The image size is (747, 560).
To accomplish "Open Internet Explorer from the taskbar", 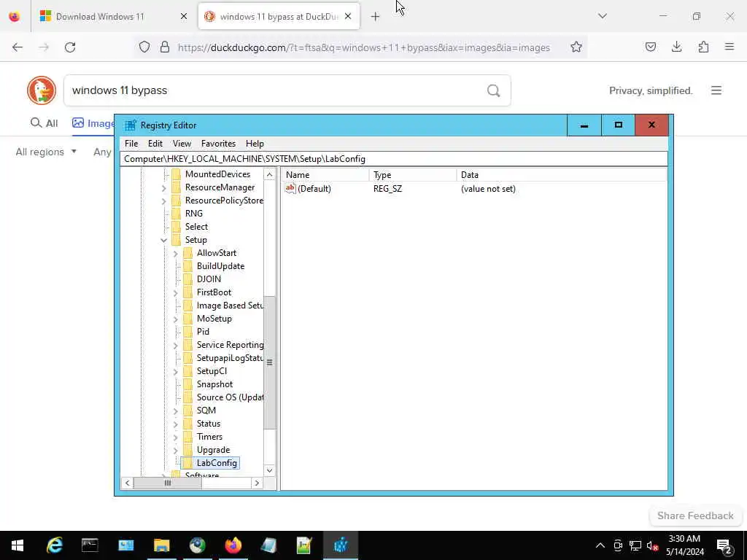I will pyautogui.click(x=54, y=545).
